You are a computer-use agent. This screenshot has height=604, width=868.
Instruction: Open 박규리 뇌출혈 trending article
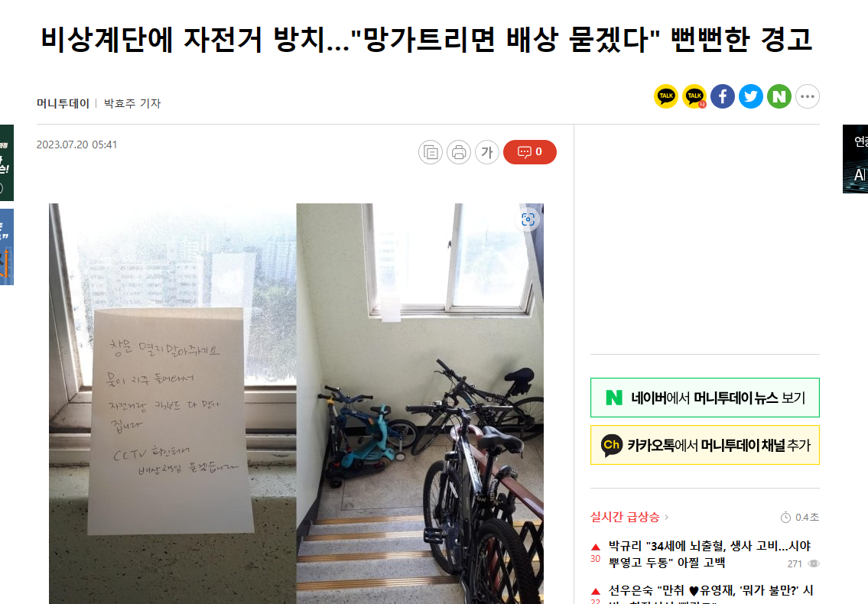click(x=710, y=554)
